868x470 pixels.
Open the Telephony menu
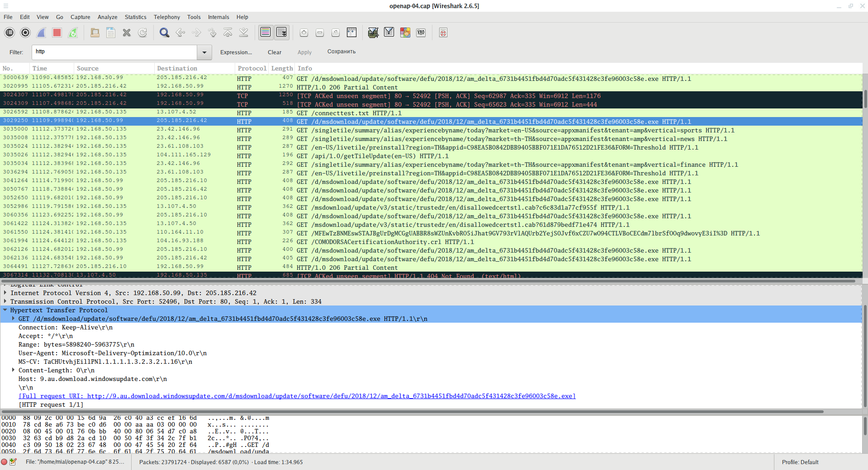point(166,17)
